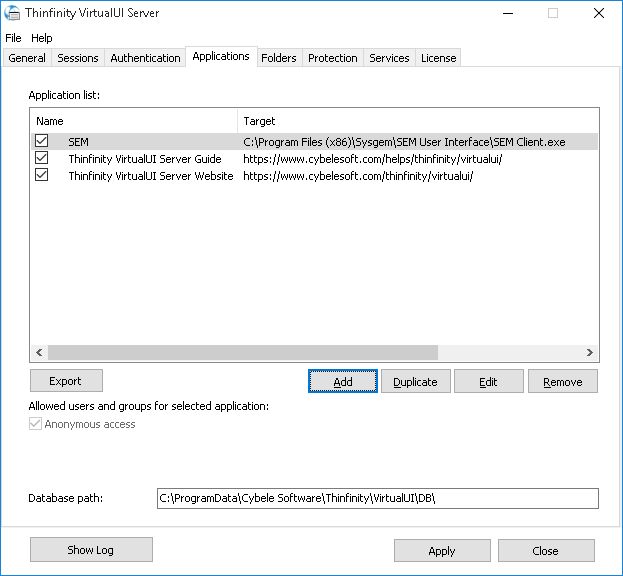Open the File menu

point(13,38)
